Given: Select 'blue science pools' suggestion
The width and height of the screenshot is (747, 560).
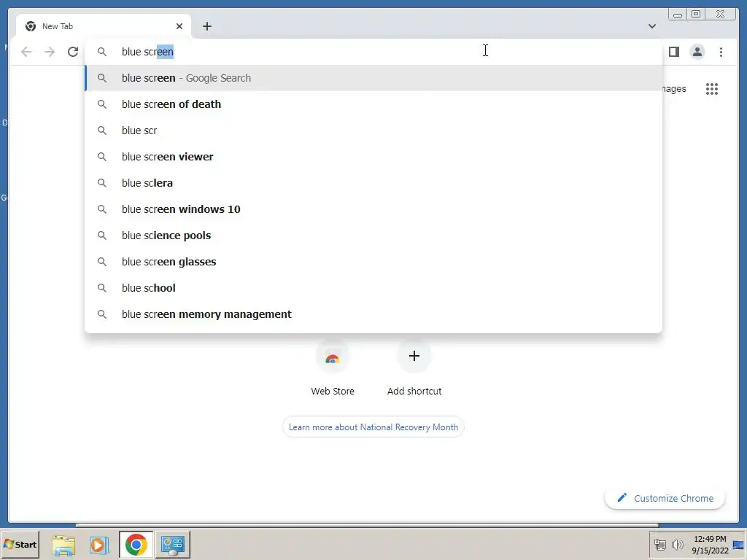Looking at the screenshot, I should tap(373, 236).
